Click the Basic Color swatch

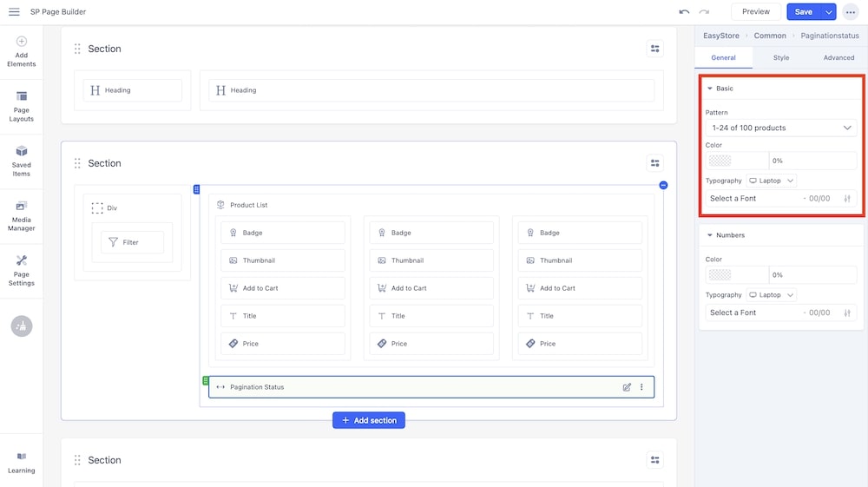tap(720, 161)
